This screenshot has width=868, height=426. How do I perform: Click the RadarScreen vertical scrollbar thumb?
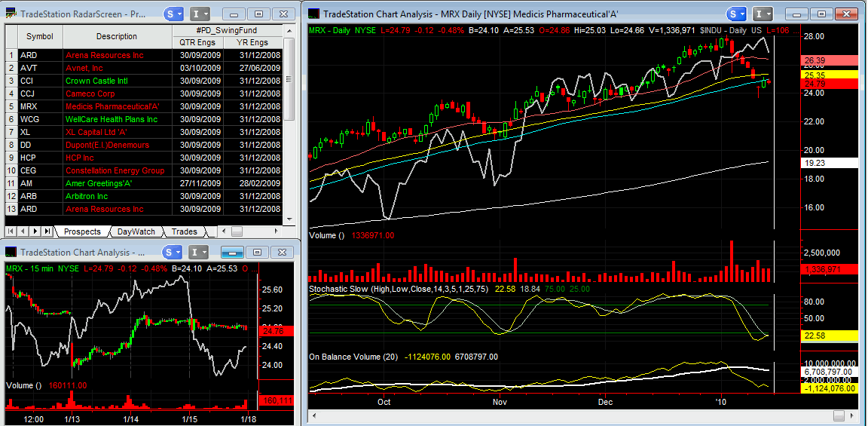point(289,78)
